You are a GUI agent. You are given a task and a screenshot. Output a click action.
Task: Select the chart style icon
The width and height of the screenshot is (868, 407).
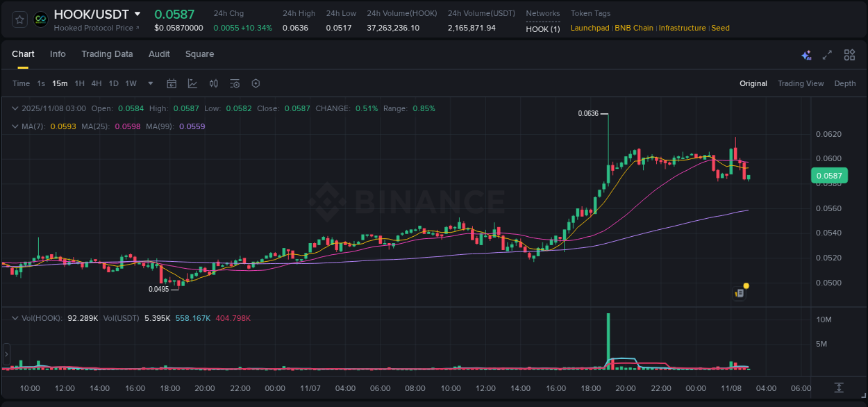(x=192, y=83)
